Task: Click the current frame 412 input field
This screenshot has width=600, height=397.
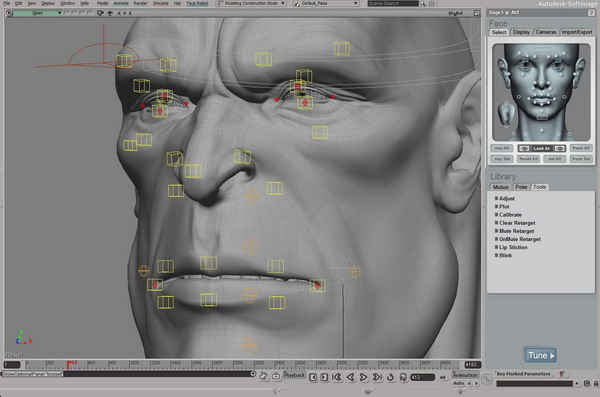Action: (422, 377)
